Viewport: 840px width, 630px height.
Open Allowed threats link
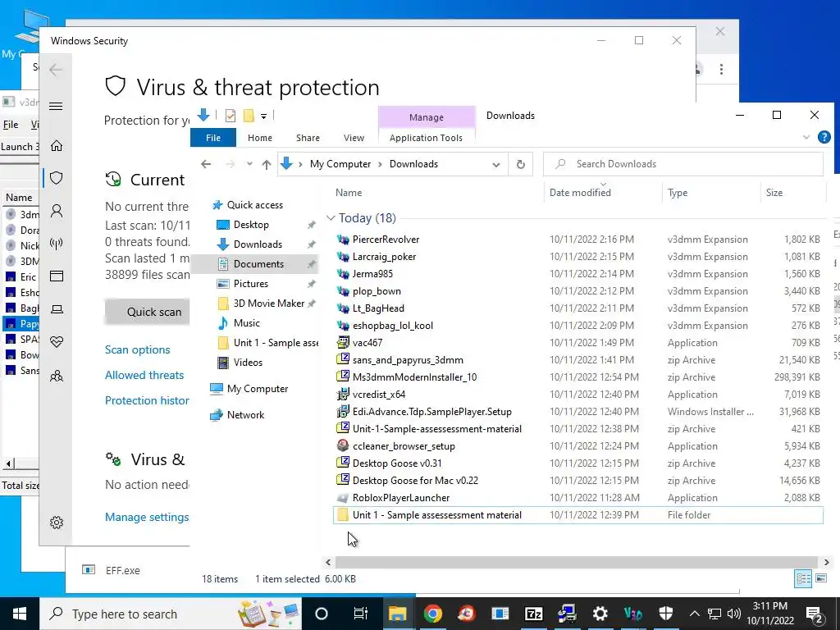click(144, 375)
